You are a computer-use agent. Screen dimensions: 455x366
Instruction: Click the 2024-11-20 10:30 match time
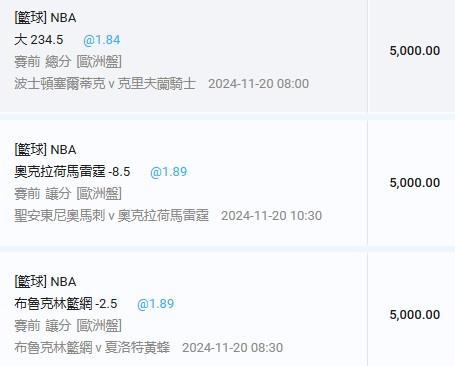[x=272, y=216]
